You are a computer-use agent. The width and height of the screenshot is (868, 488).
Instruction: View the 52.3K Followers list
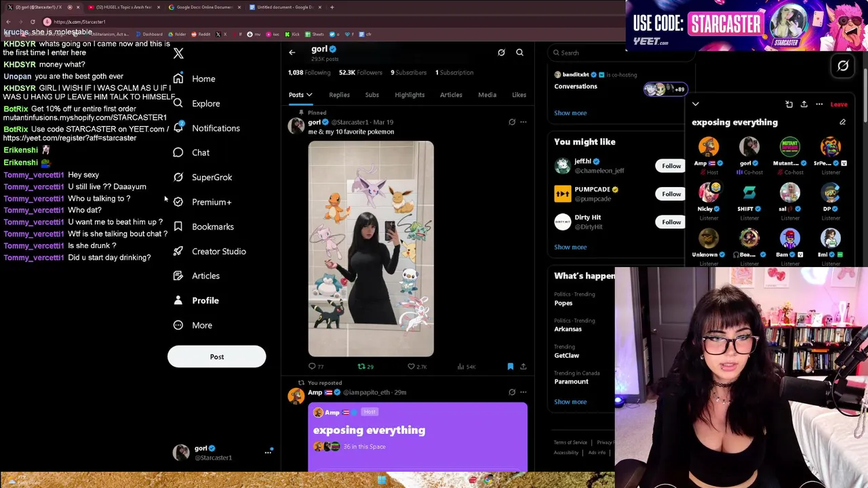tap(360, 73)
